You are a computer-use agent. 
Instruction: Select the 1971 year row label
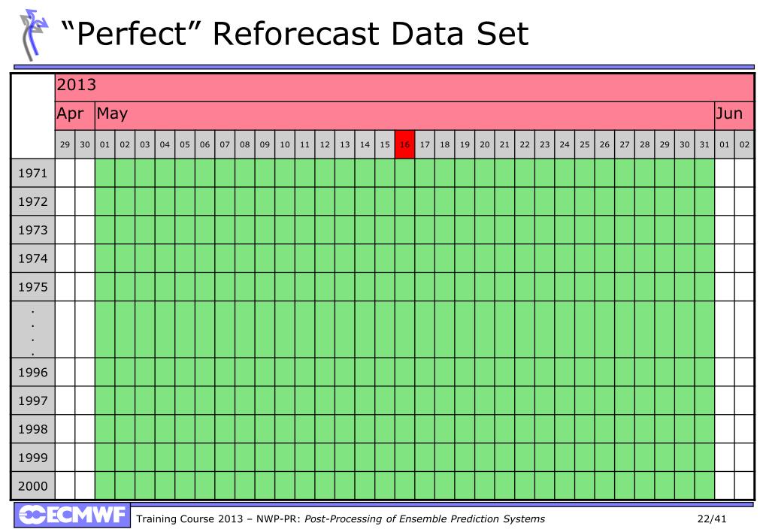(x=33, y=173)
